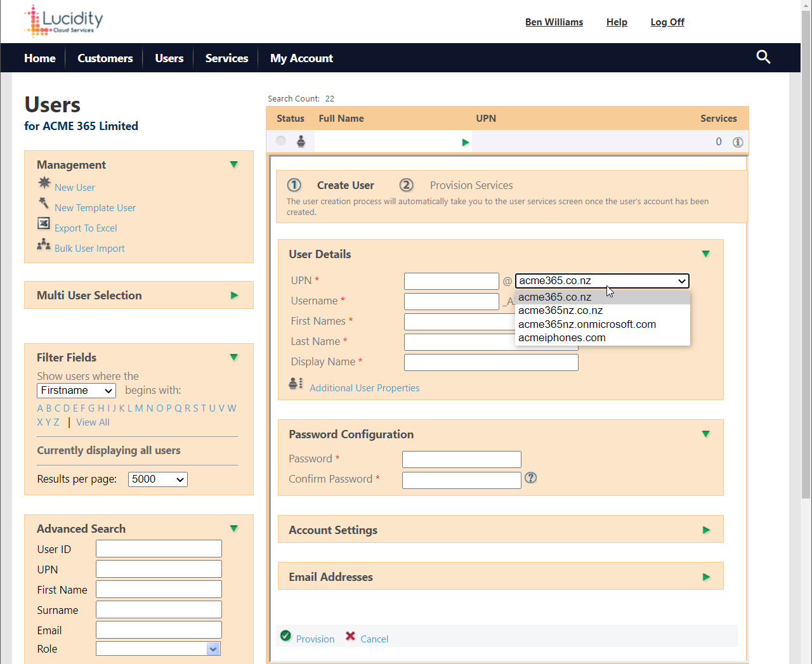812x664 pixels.
Task: Open the Help link
Action: click(x=617, y=22)
